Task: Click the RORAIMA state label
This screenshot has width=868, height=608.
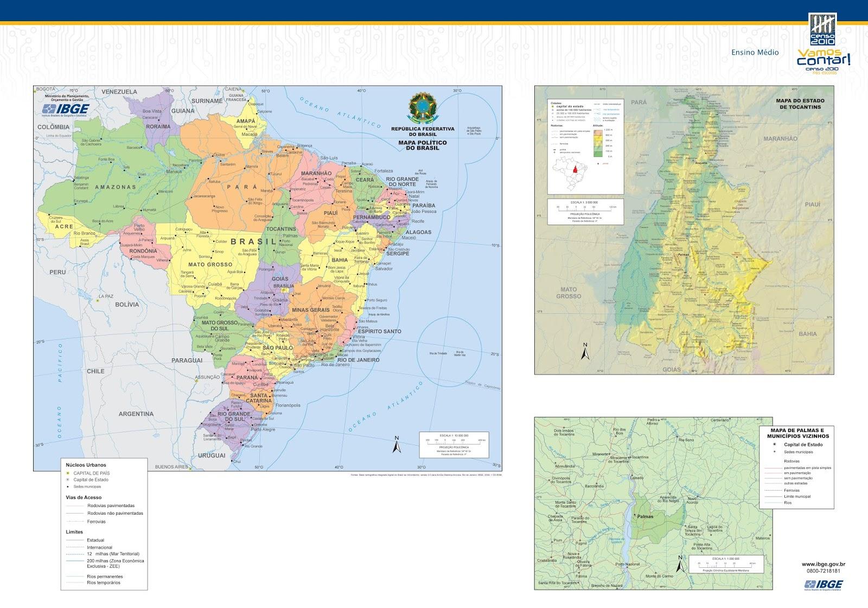Action: [158, 126]
